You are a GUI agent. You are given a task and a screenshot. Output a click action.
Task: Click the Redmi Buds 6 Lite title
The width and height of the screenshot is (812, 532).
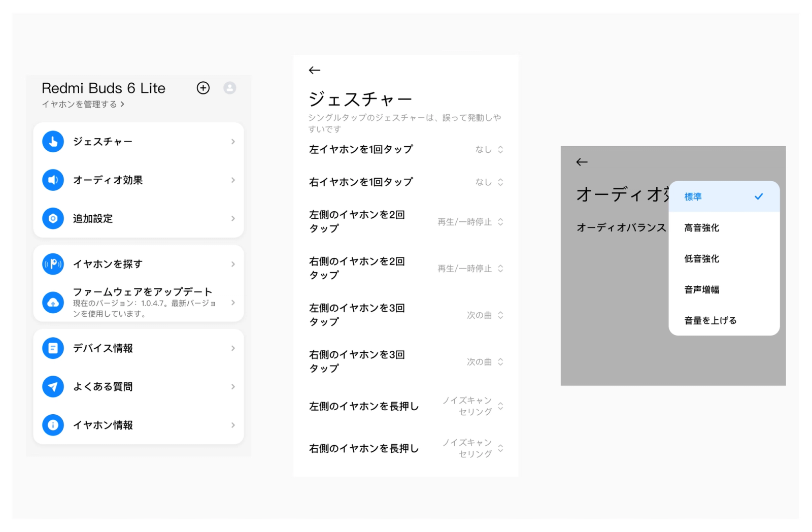coord(104,88)
